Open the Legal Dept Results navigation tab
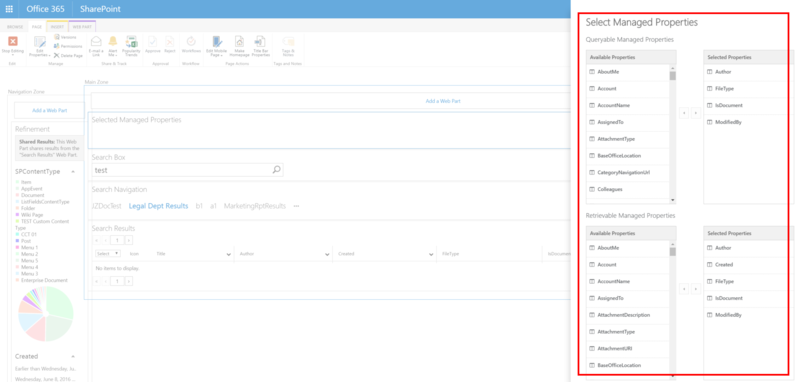Image resolution: width=800 pixels, height=382 pixels. [x=158, y=206]
